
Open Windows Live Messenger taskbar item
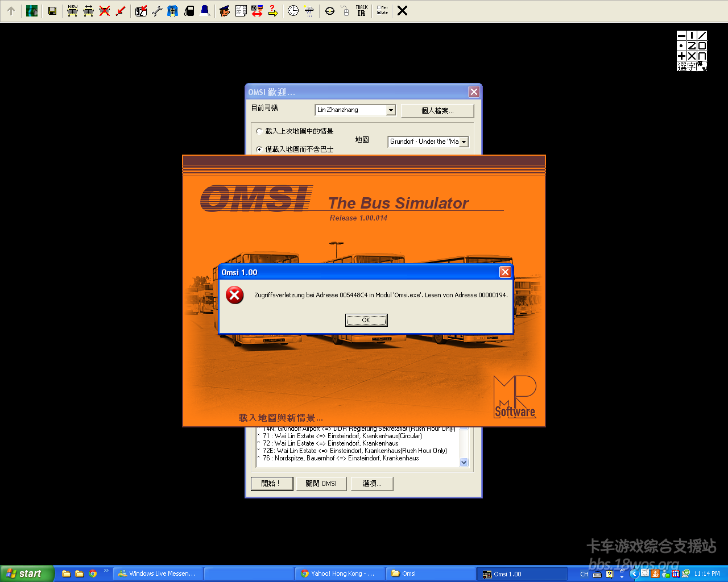tap(158, 573)
